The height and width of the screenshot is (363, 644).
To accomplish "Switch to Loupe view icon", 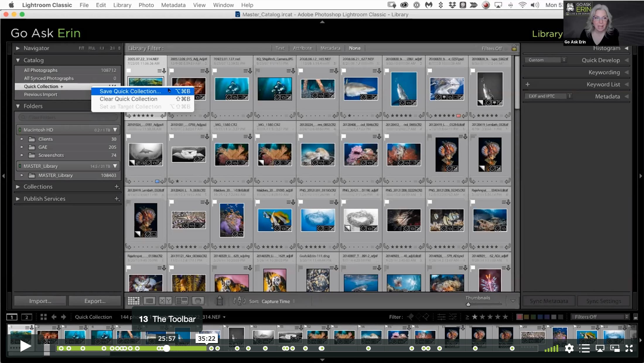I will click(x=149, y=301).
